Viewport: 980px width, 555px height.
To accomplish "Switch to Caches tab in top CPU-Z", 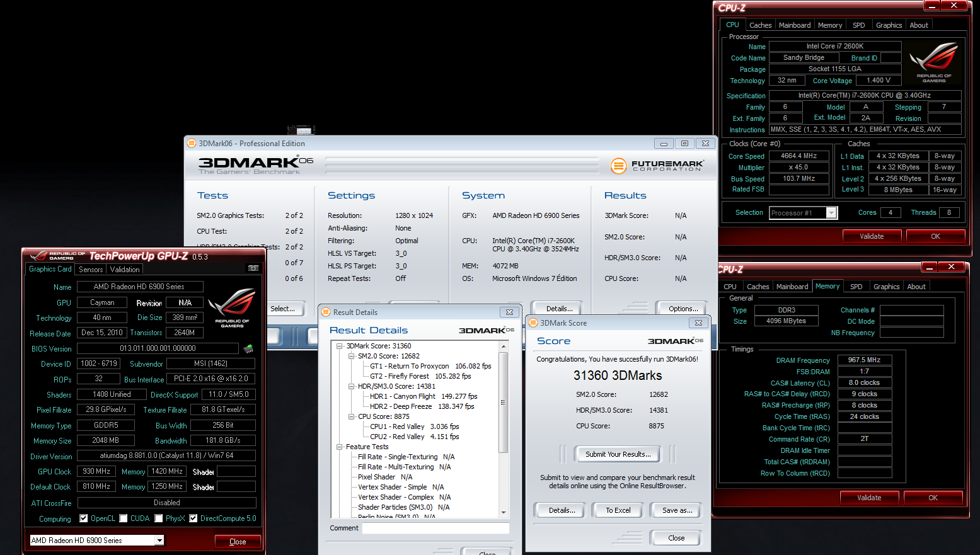I will (760, 25).
